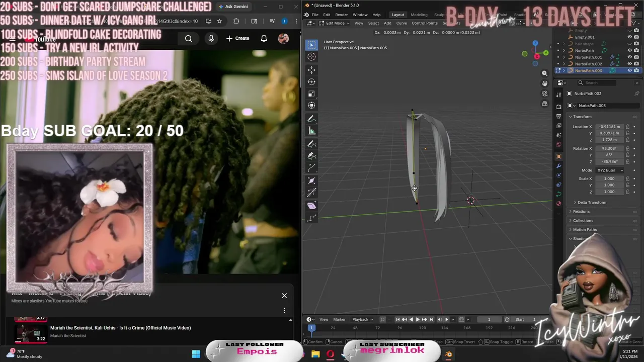
Task: Open the File menu in Blender
Action: (314, 15)
